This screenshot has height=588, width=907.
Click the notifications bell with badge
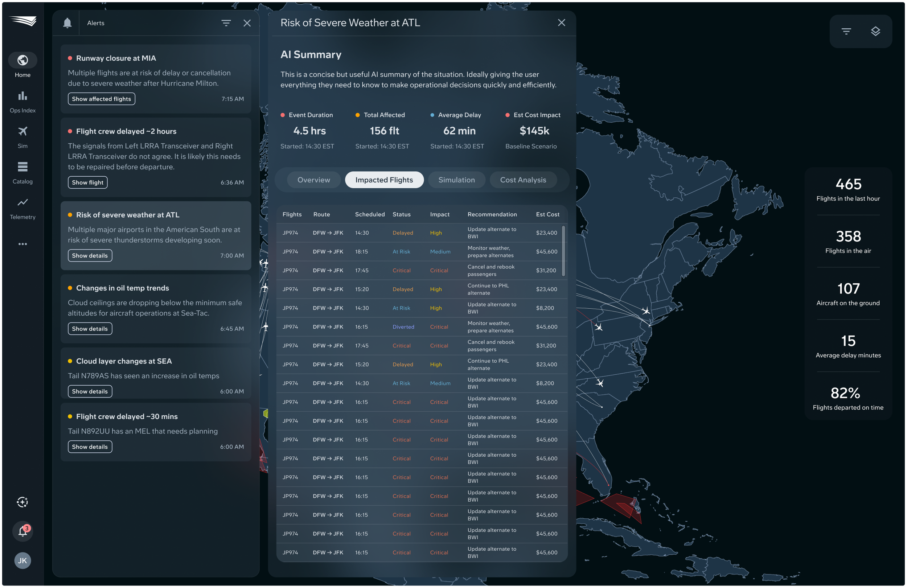[22, 531]
